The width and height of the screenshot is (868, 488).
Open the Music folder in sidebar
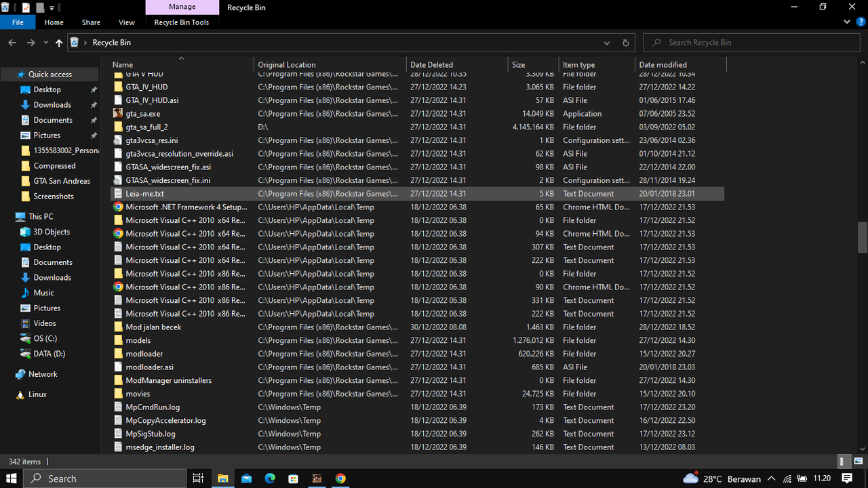coord(43,293)
